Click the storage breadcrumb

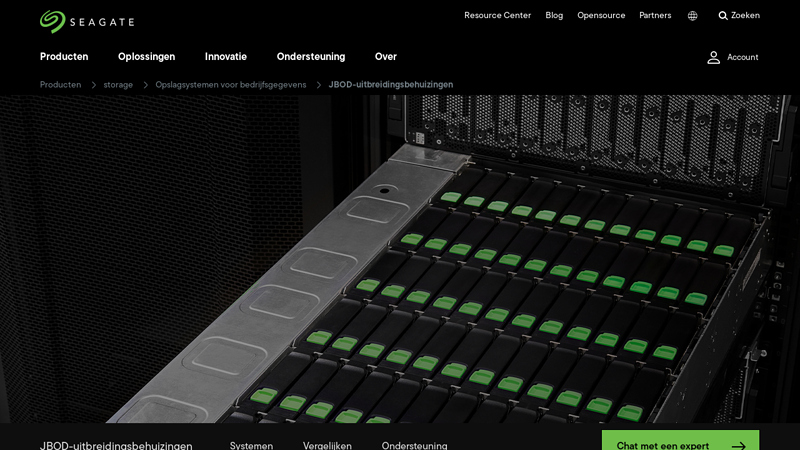(118, 85)
